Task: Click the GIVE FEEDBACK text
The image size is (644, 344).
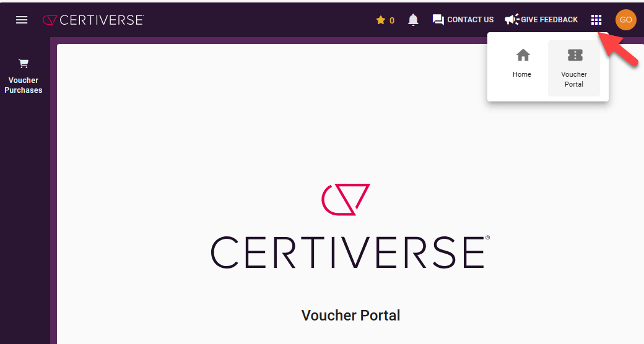Action: pos(549,20)
